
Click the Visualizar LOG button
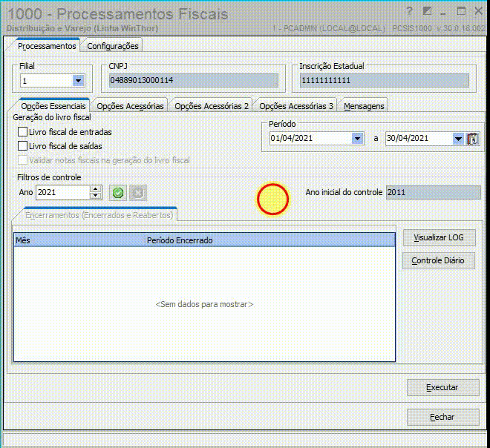pyautogui.click(x=439, y=237)
